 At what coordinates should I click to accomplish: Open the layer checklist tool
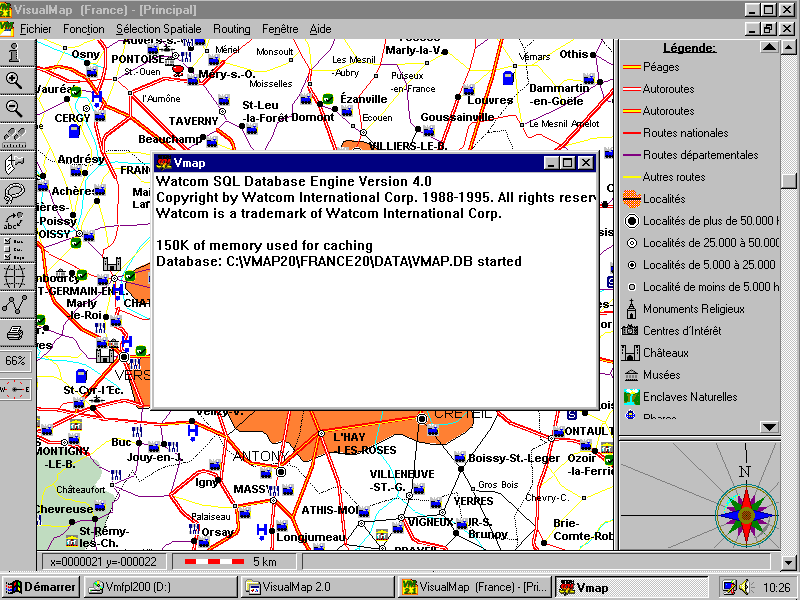click(15, 249)
